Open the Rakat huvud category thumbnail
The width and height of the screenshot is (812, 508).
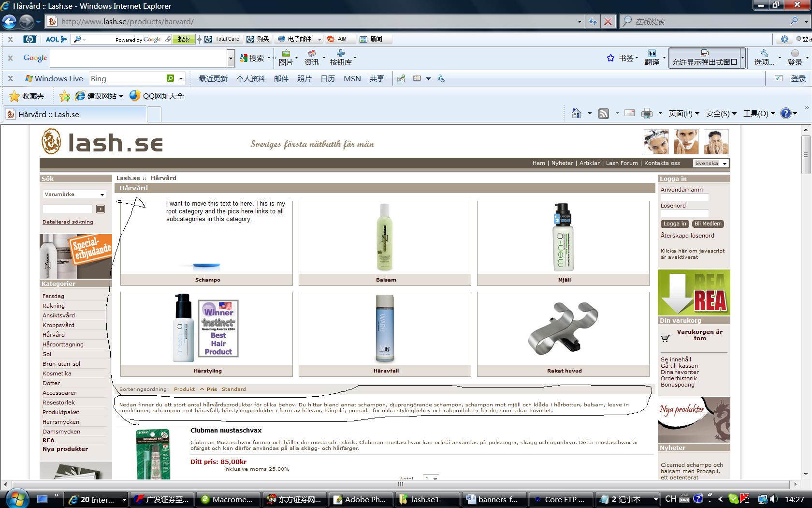click(x=563, y=334)
